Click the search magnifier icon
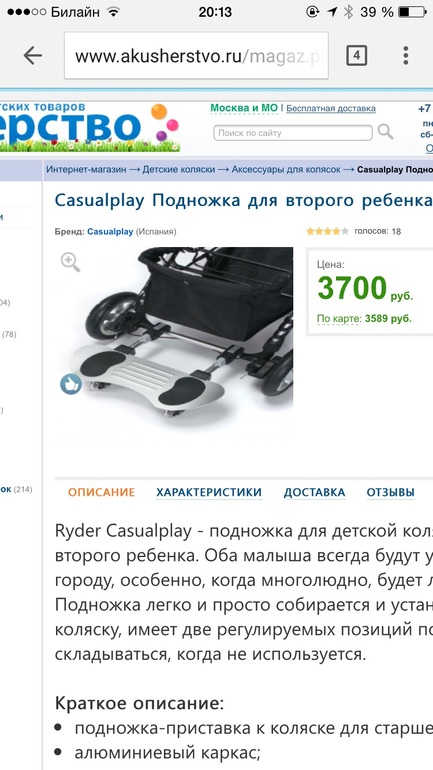The width and height of the screenshot is (433, 770). click(x=385, y=132)
